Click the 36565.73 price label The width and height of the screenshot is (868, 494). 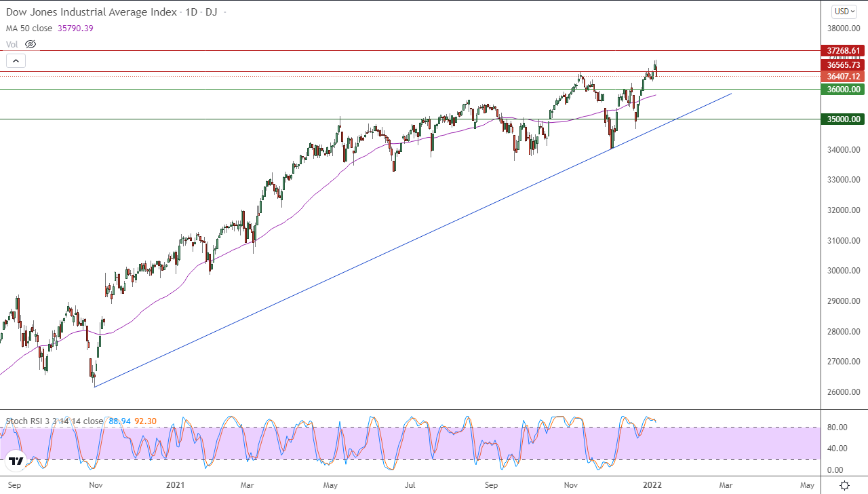(x=842, y=64)
